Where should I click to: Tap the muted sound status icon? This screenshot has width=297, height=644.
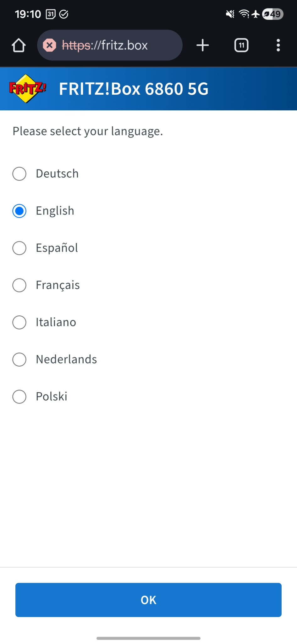point(230,14)
